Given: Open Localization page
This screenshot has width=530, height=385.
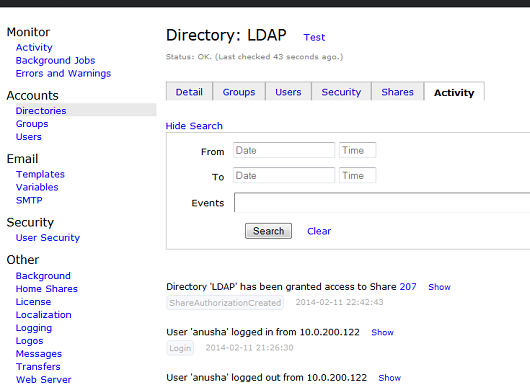Looking at the screenshot, I should [44, 315].
